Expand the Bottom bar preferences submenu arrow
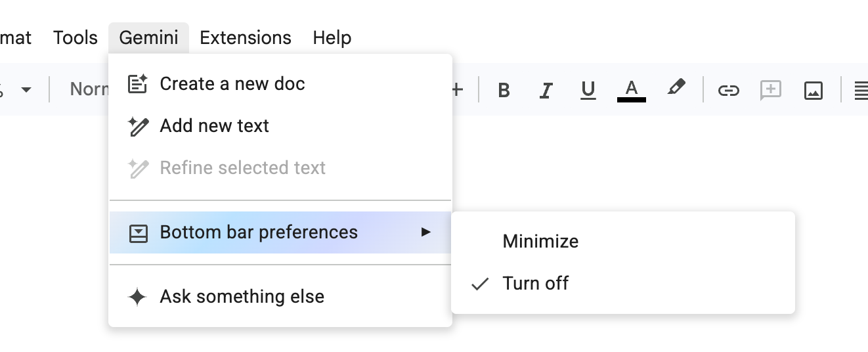868x352 pixels. (x=426, y=232)
